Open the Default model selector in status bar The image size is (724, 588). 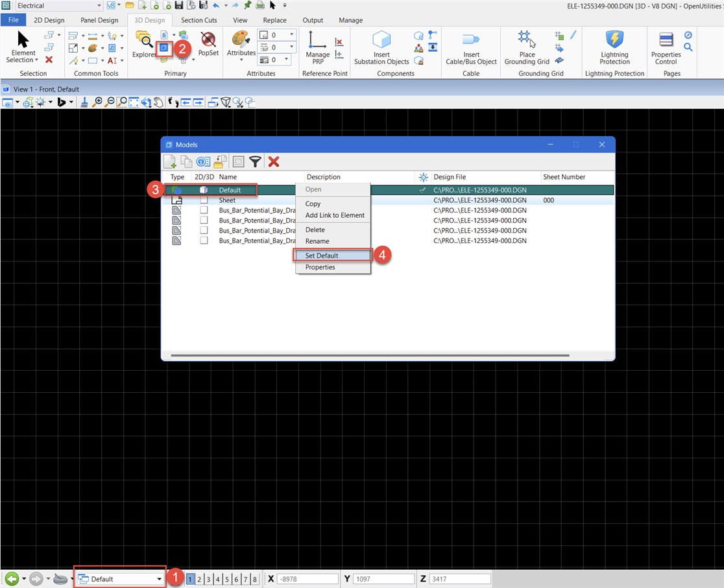tap(119, 578)
